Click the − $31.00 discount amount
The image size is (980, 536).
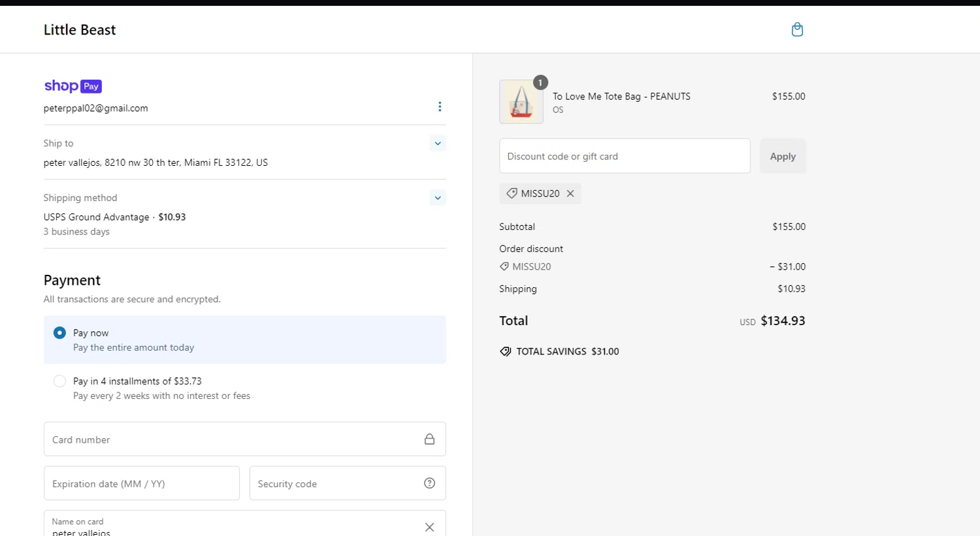coord(787,266)
